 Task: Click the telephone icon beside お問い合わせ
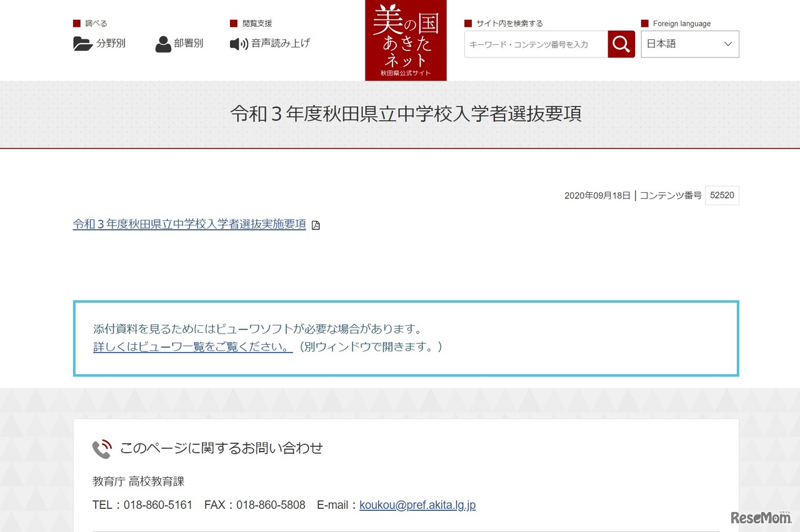click(102, 448)
